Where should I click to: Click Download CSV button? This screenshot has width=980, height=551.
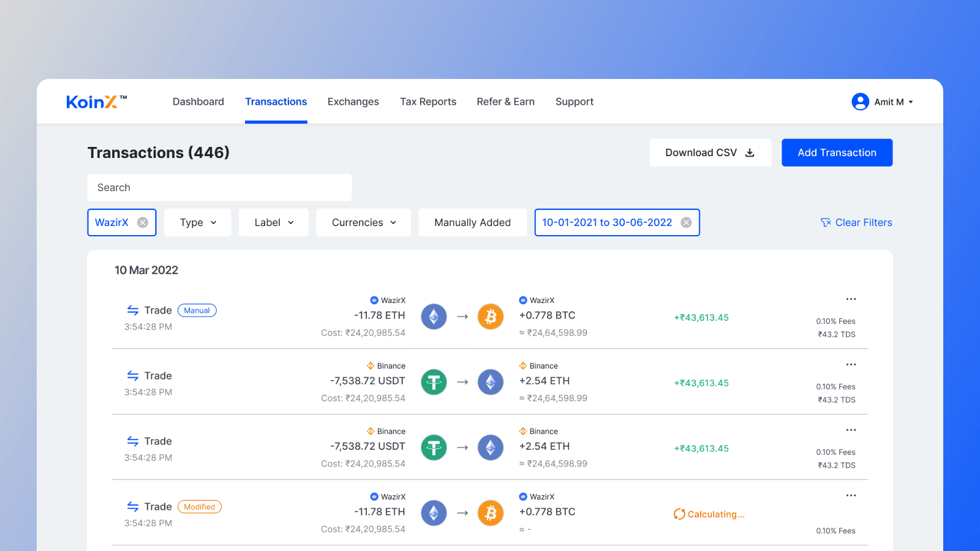pos(710,152)
